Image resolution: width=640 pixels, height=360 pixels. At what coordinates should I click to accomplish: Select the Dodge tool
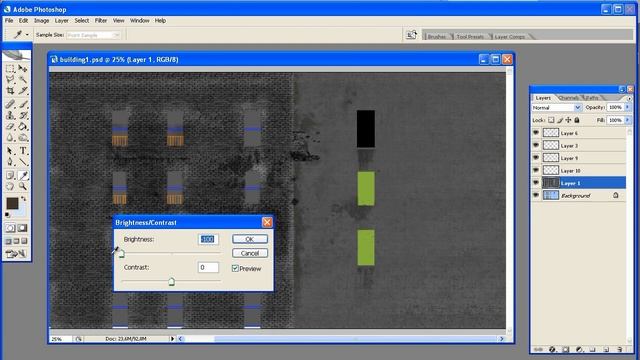click(x=23, y=138)
